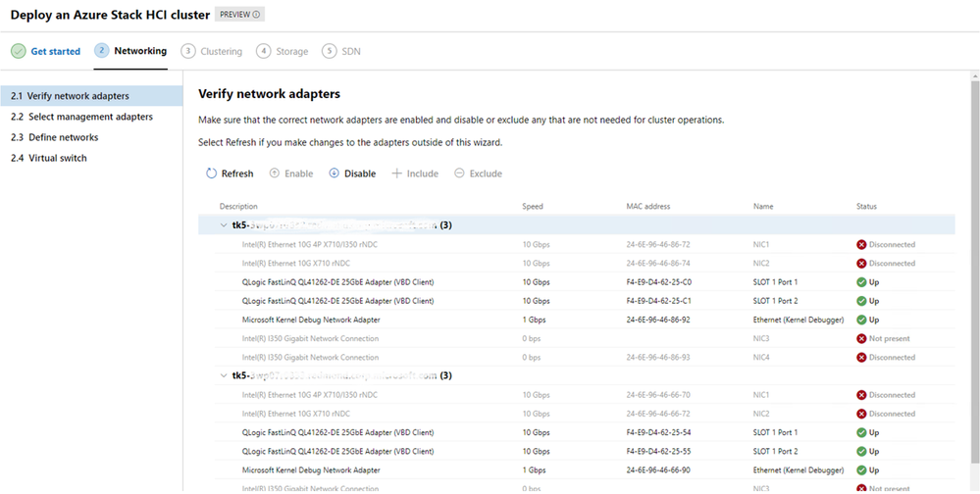Go to the Clustering step tab label

tap(222, 51)
